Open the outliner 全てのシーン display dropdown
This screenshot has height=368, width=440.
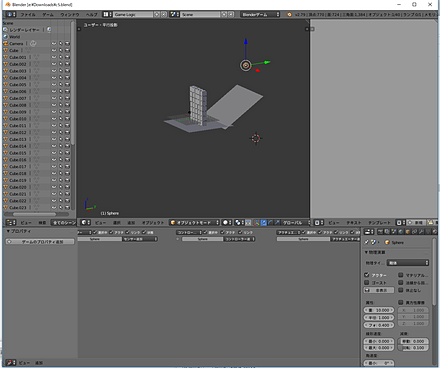click(64, 222)
